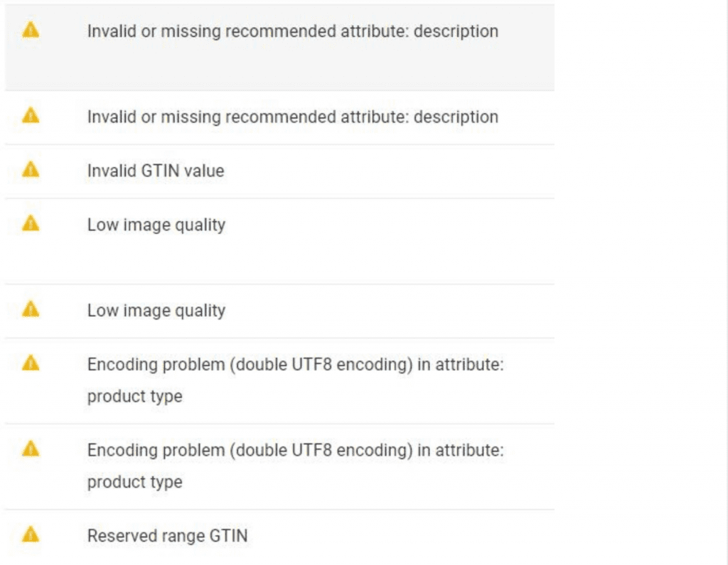
Task: Click the text reading product type under the first encoding issue
Action: [x=134, y=396]
